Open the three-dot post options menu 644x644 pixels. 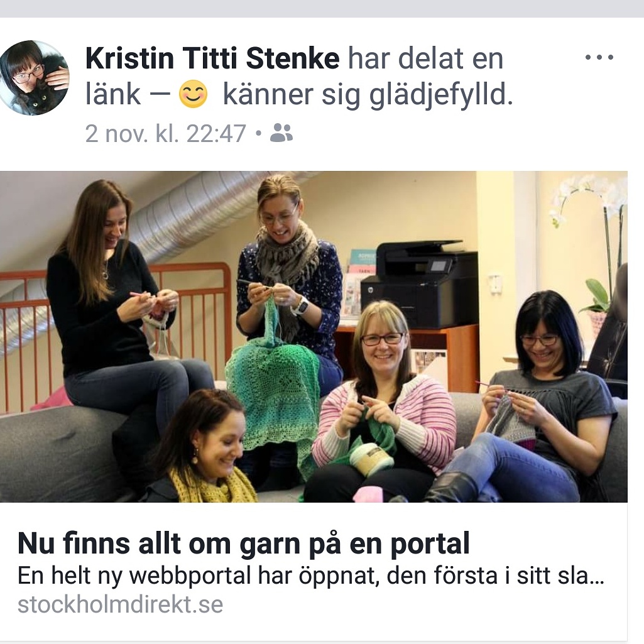[599, 57]
